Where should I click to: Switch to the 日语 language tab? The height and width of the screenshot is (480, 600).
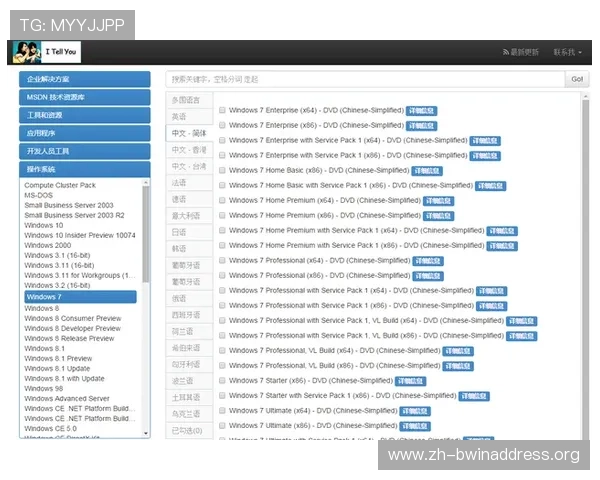tap(189, 232)
